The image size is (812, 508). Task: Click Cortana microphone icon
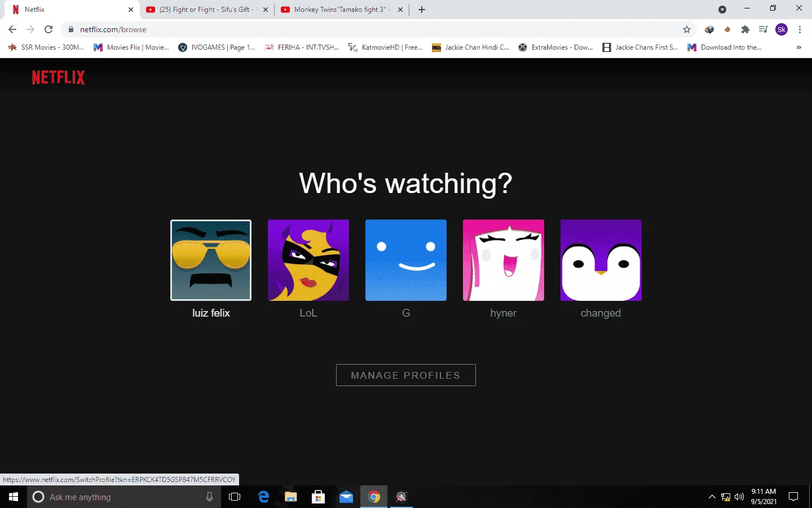[x=209, y=497]
